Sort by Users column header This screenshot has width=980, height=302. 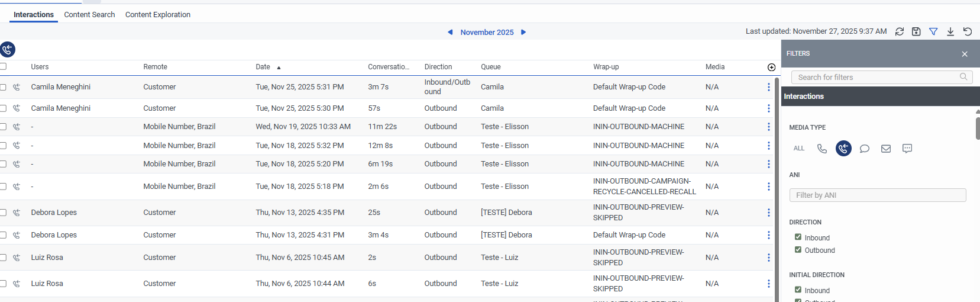click(x=40, y=67)
